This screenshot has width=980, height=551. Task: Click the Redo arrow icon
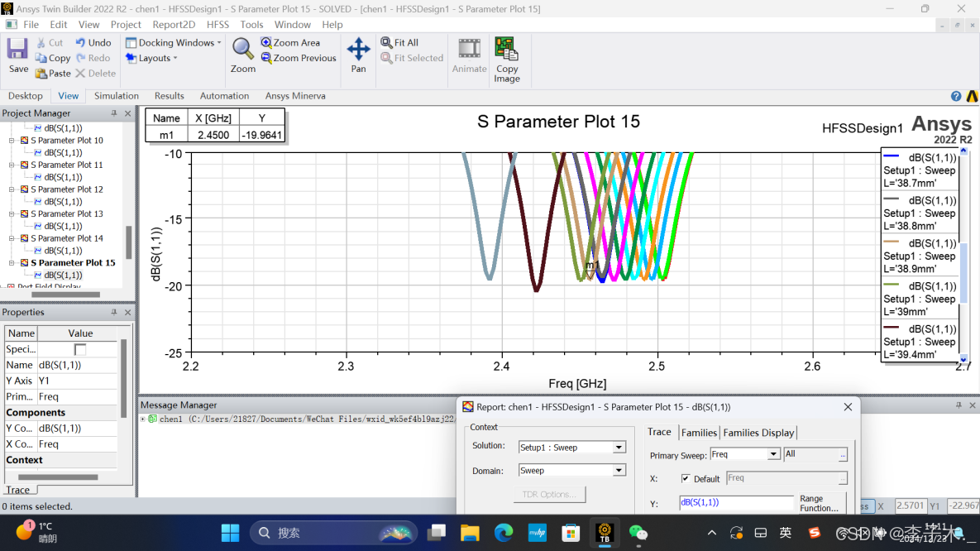coord(80,58)
